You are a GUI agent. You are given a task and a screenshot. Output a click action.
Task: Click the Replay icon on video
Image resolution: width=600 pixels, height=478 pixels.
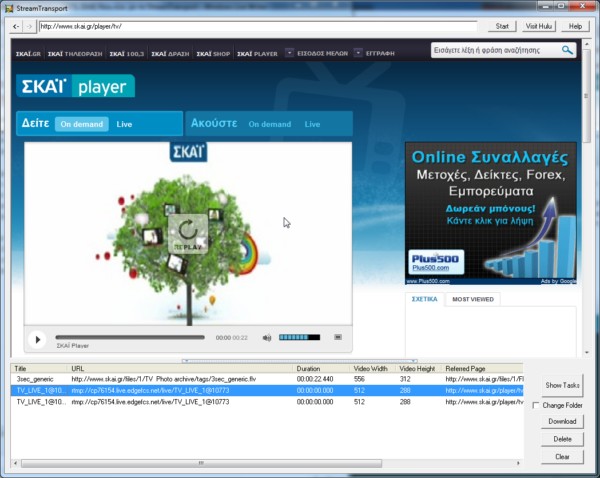188,234
